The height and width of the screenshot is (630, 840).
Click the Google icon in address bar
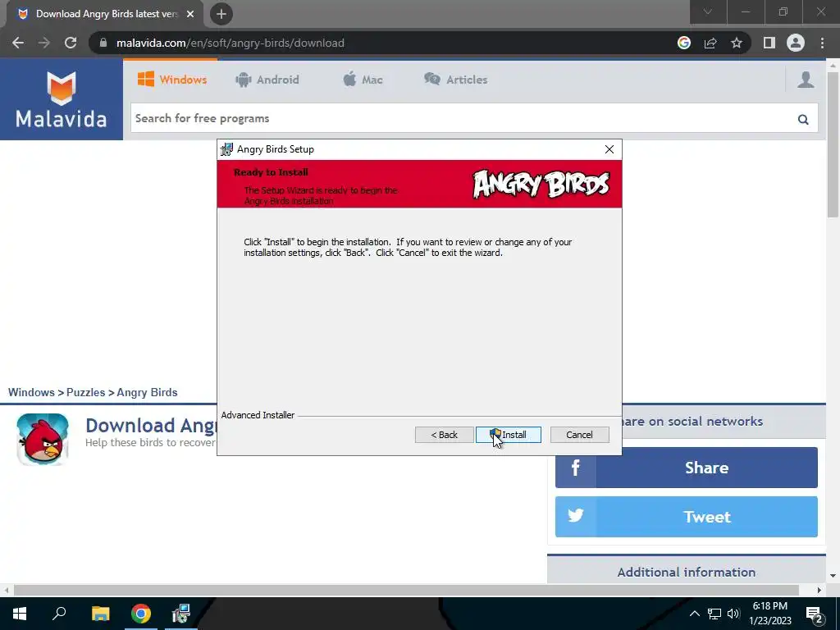684,43
